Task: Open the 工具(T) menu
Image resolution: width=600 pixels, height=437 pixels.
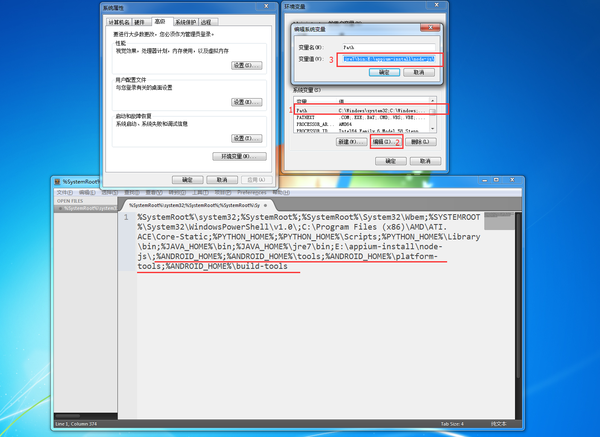Action: coord(200,192)
